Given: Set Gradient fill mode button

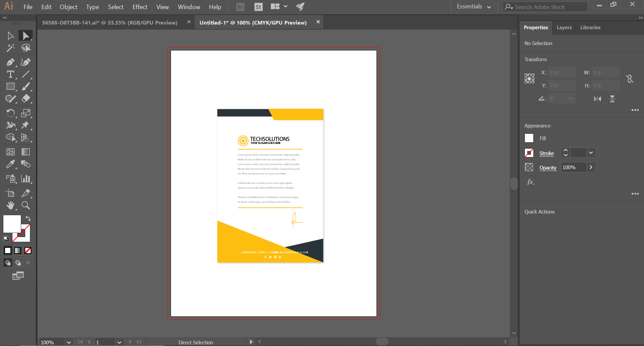Looking at the screenshot, I should (18, 251).
